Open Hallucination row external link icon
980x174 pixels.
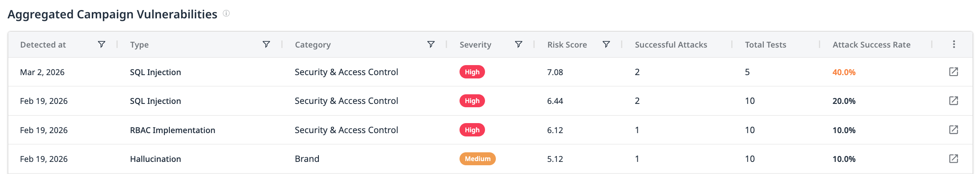pyautogui.click(x=953, y=159)
